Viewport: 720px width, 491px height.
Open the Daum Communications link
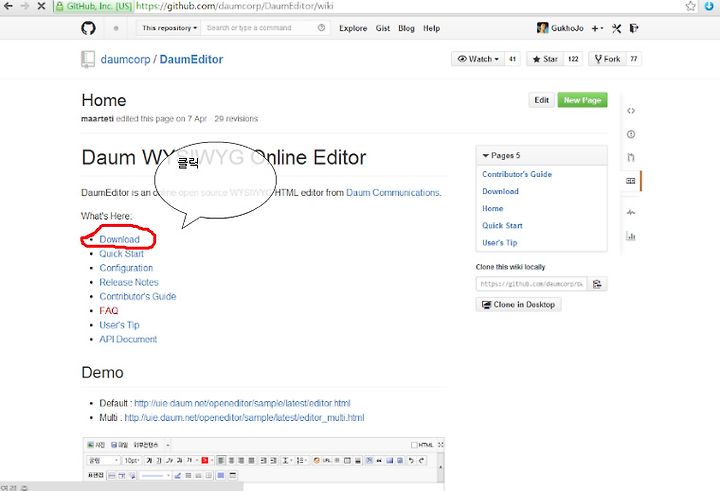pyautogui.click(x=393, y=192)
